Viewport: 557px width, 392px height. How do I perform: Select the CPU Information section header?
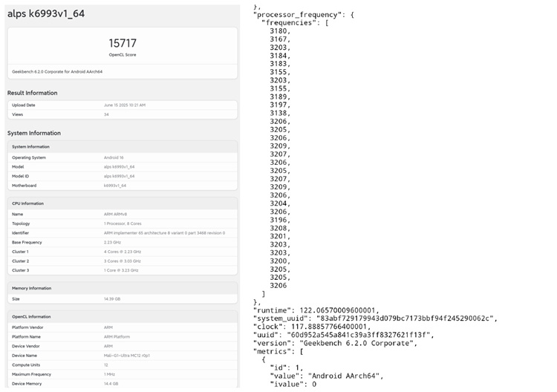[x=27, y=203]
